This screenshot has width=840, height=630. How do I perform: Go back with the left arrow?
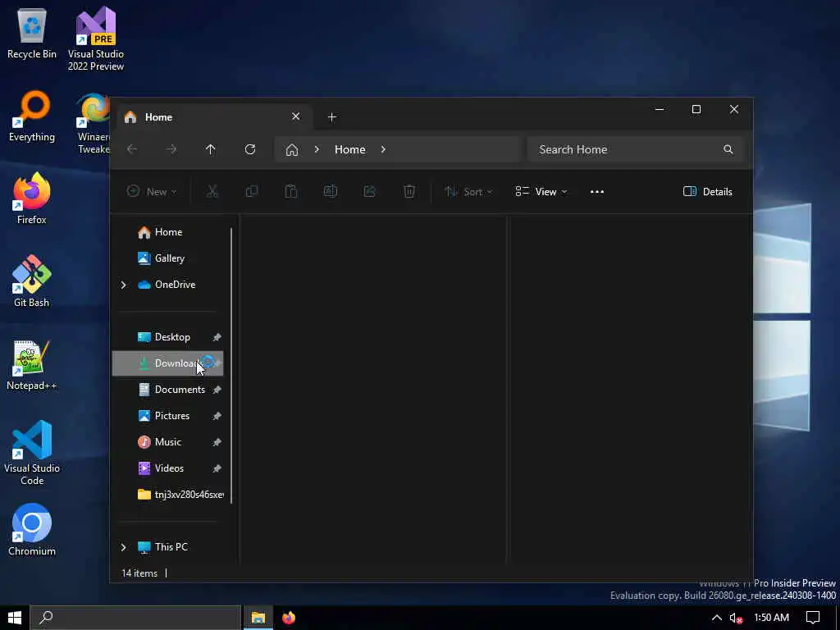coord(132,149)
